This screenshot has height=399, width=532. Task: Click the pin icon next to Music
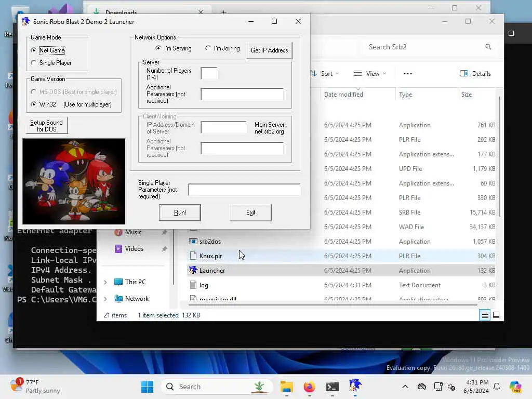click(x=165, y=232)
